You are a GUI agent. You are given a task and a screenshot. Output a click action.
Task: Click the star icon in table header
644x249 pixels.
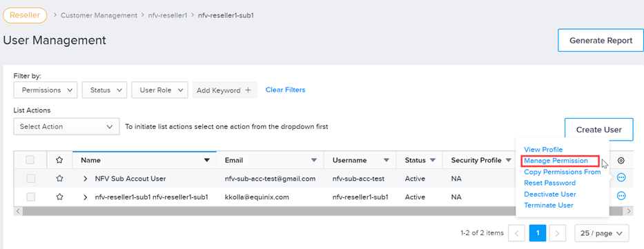point(59,160)
